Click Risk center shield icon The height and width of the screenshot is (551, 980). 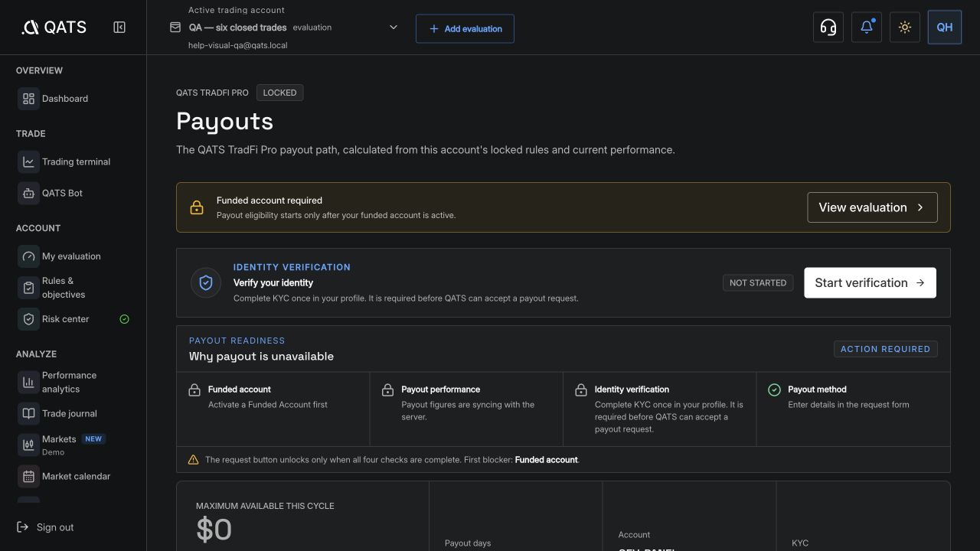(x=28, y=319)
